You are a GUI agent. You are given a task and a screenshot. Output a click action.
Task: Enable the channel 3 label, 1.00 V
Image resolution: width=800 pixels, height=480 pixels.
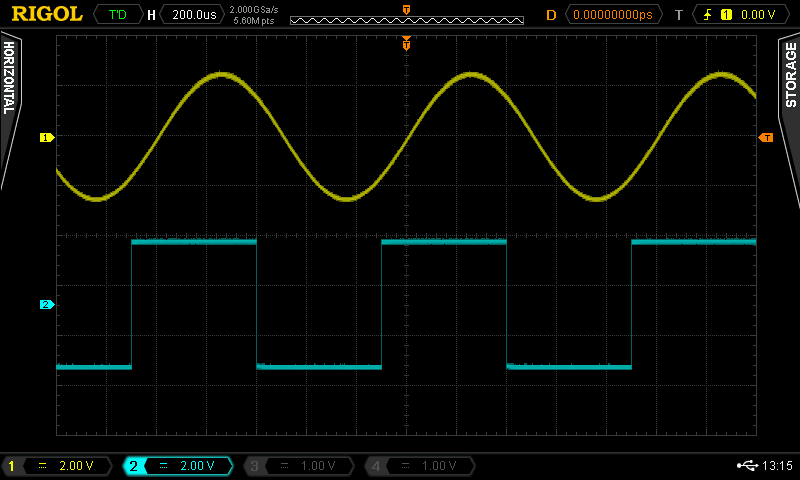pos(299,466)
